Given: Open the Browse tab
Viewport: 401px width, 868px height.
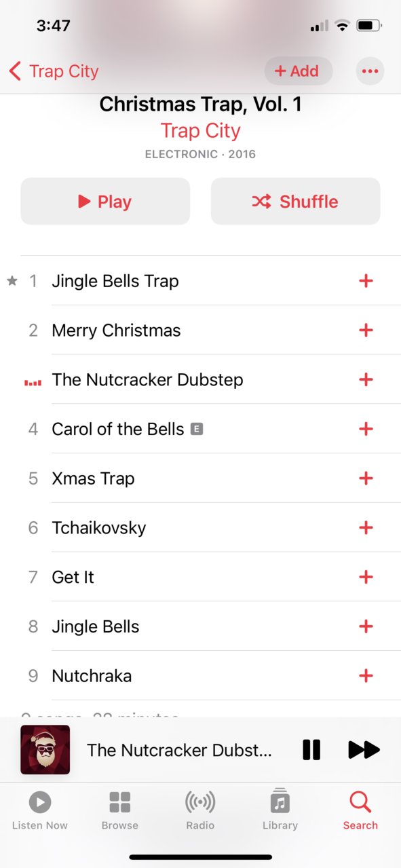Looking at the screenshot, I should [x=120, y=810].
